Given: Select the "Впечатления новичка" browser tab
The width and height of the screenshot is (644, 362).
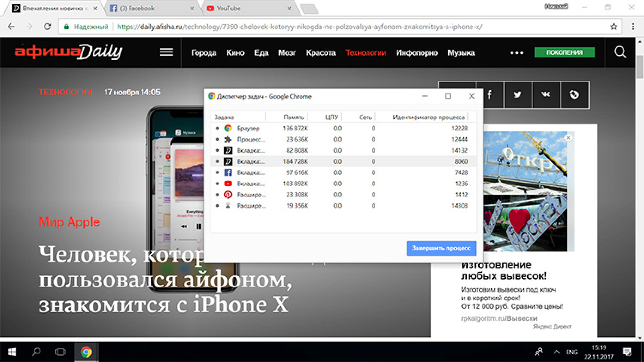Looking at the screenshot, I should pos(54,8).
